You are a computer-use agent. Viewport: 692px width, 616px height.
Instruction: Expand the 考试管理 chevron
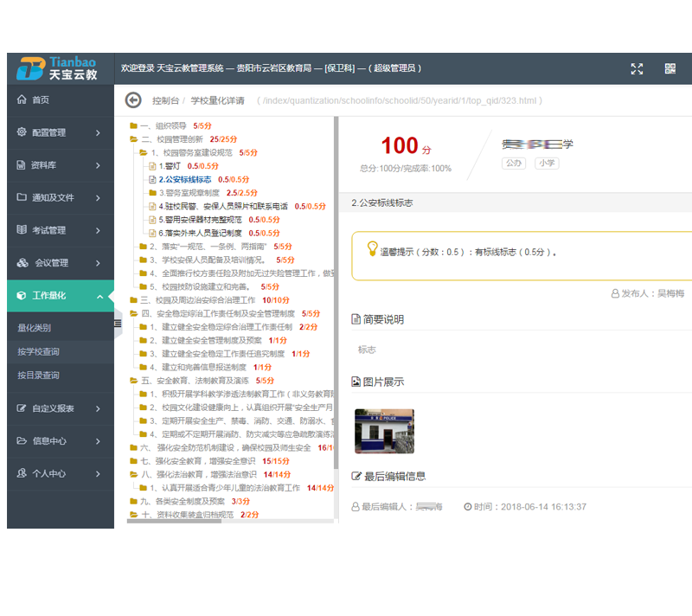tap(98, 231)
